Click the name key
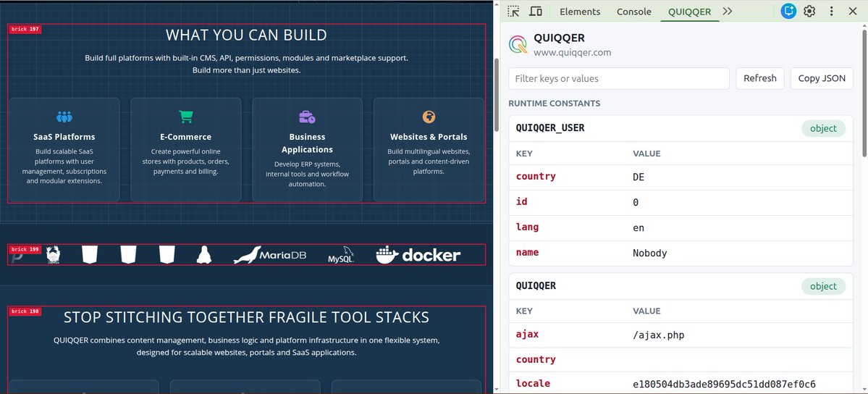This screenshot has height=394, width=868. [527, 253]
